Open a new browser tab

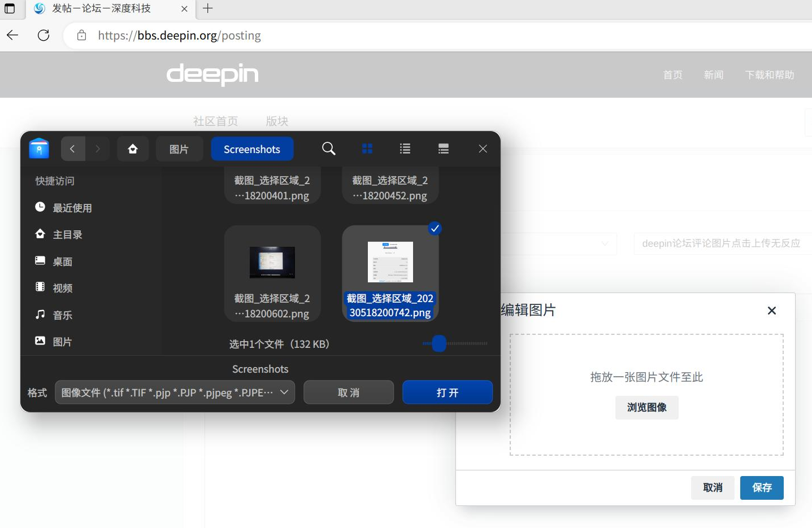tap(208, 8)
